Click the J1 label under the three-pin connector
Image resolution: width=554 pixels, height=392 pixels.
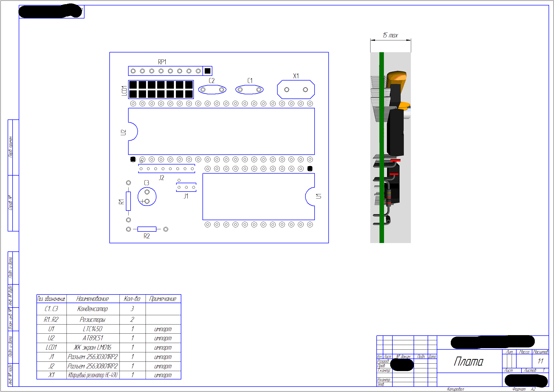pos(186,196)
